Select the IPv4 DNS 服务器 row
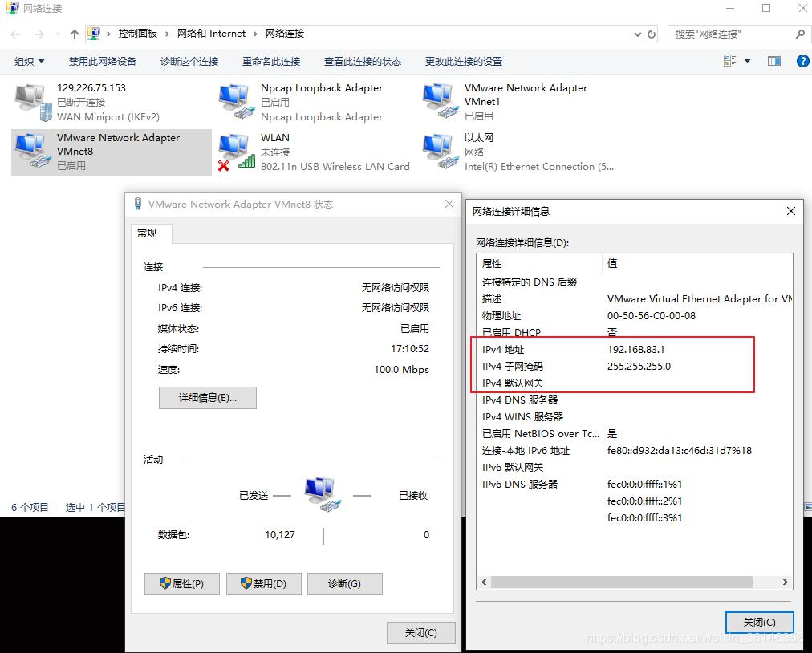 click(635, 400)
